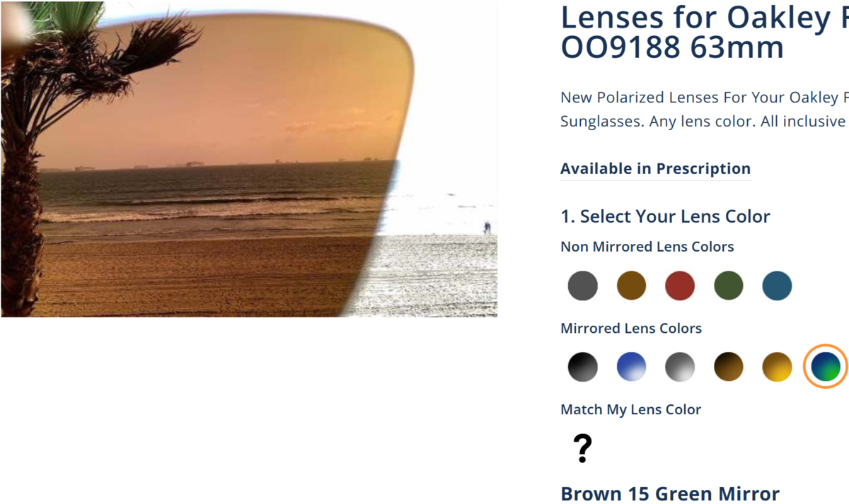Select the blue non-mirrored lens color
Screen dimensions: 849x504
coord(777,286)
